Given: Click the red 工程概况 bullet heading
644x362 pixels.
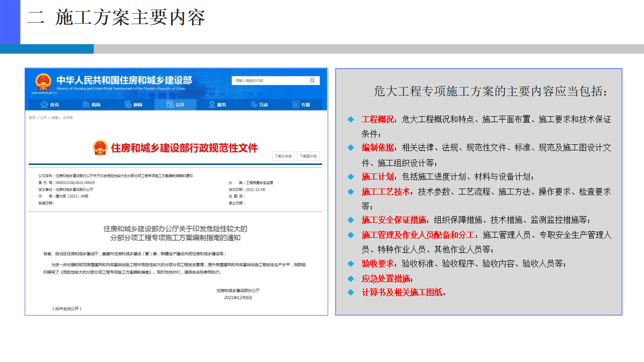Looking at the screenshot, I should [x=377, y=120].
